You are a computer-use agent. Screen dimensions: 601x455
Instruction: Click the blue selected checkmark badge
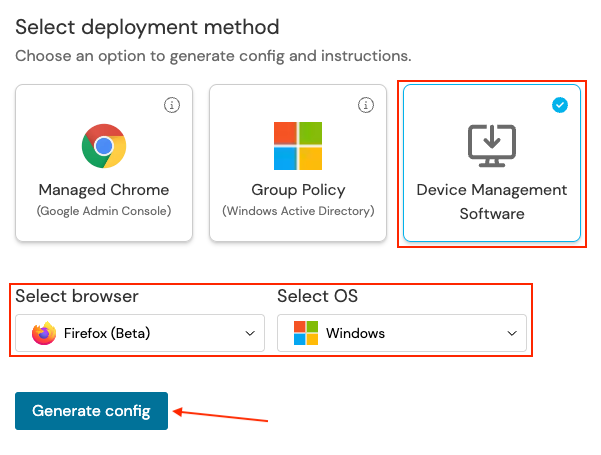click(560, 105)
